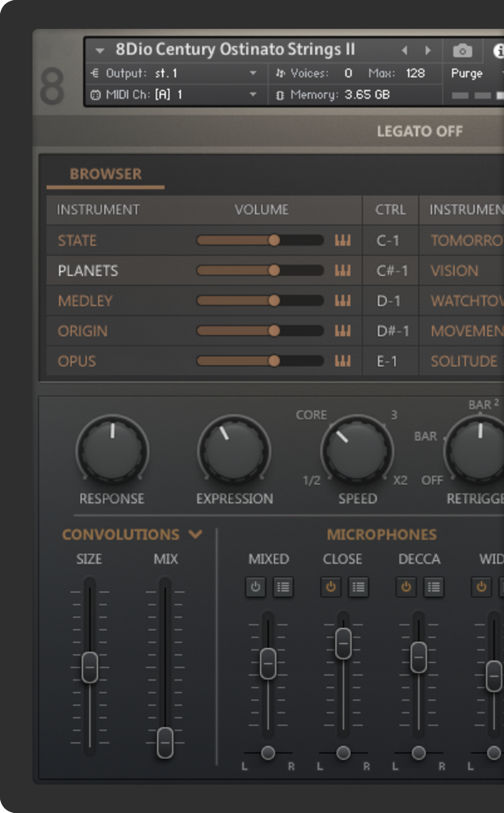Click the info icon in the header
This screenshot has height=813, width=504.
(x=499, y=51)
